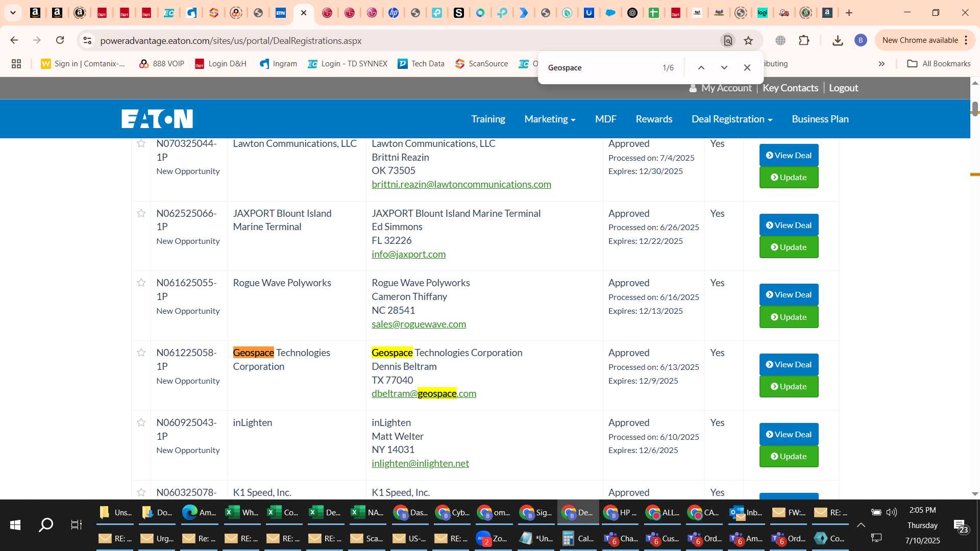Image resolution: width=980 pixels, height=551 pixels.
Task: Open the Marketing dropdown menu
Action: tap(550, 119)
